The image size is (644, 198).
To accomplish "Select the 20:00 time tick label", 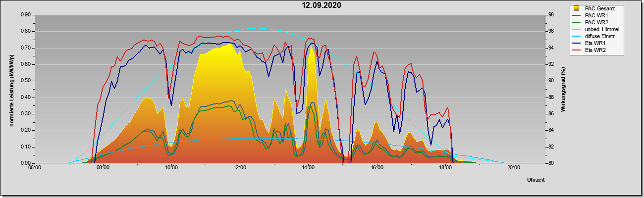I will (513, 167).
